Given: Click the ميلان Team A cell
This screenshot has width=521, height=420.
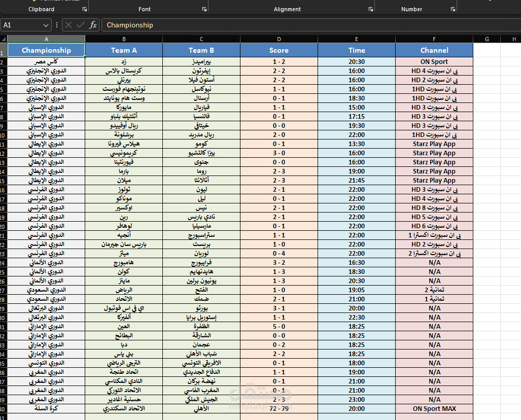Looking at the screenshot, I should (124, 181).
